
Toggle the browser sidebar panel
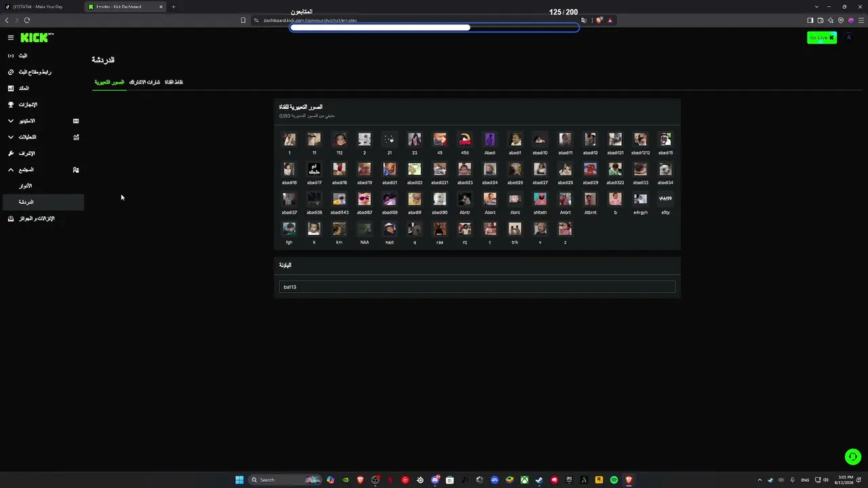[810, 20]
